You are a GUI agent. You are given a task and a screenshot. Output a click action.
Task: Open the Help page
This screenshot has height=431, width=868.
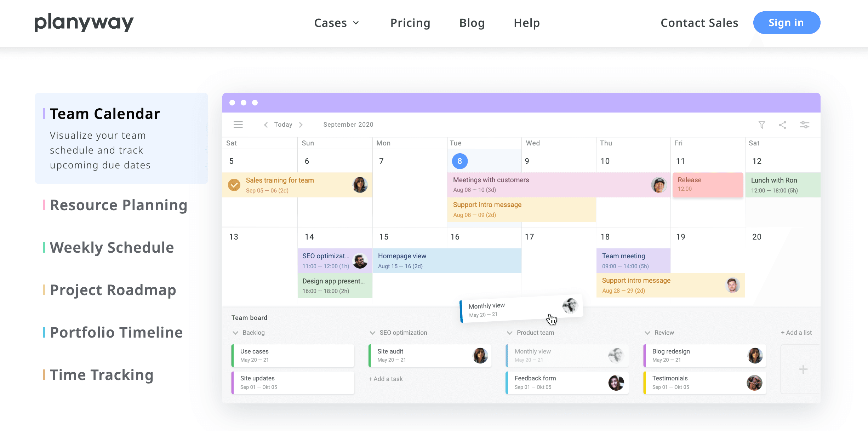click(527, 23)
